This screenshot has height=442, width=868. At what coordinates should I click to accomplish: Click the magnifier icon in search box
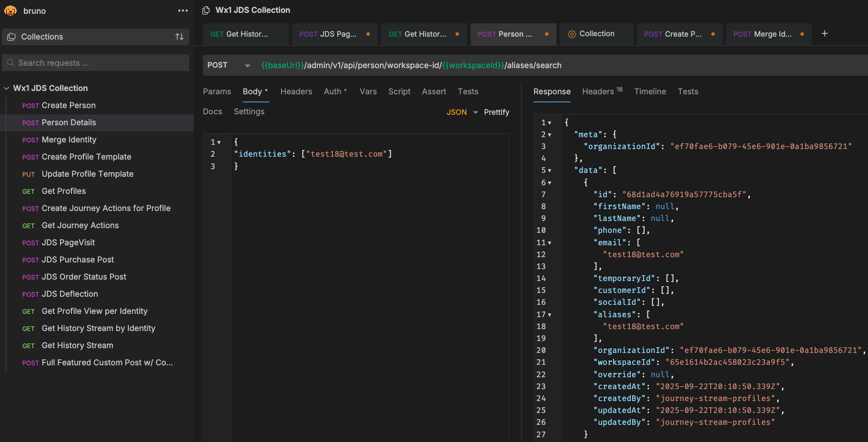[10, 63]
